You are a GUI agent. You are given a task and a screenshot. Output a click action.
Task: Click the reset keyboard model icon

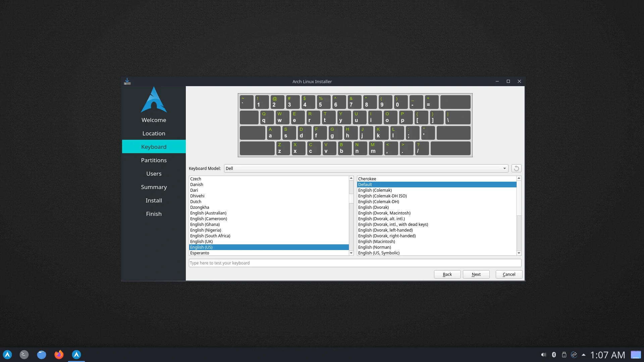516,168
